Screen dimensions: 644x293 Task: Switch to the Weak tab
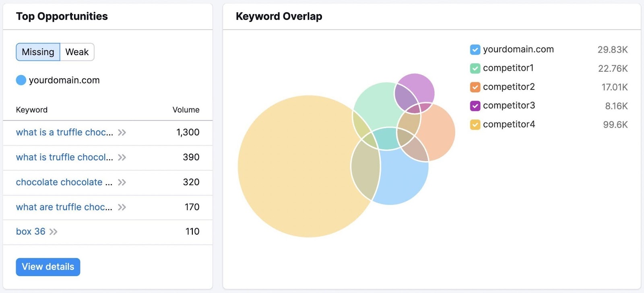(76, 52)
